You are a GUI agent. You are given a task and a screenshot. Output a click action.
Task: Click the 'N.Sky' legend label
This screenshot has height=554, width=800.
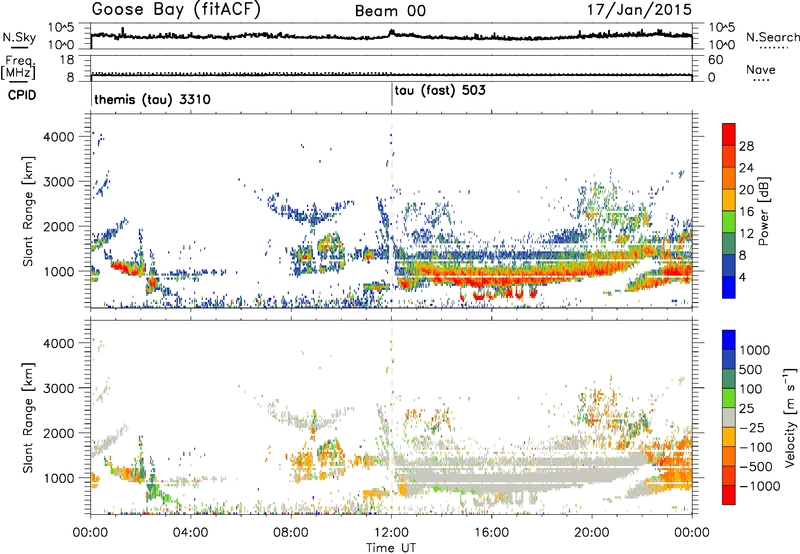coord(19,37)
